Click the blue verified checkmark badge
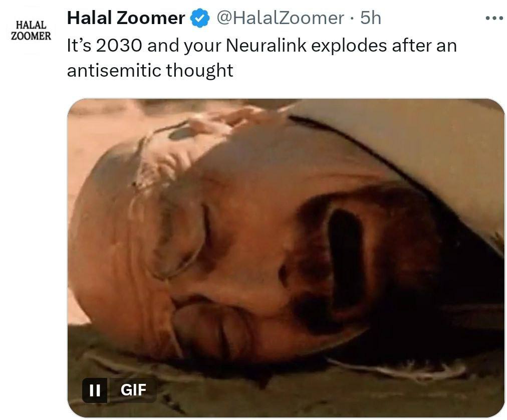The image size is (507, 420). click(x=199, y=18)
